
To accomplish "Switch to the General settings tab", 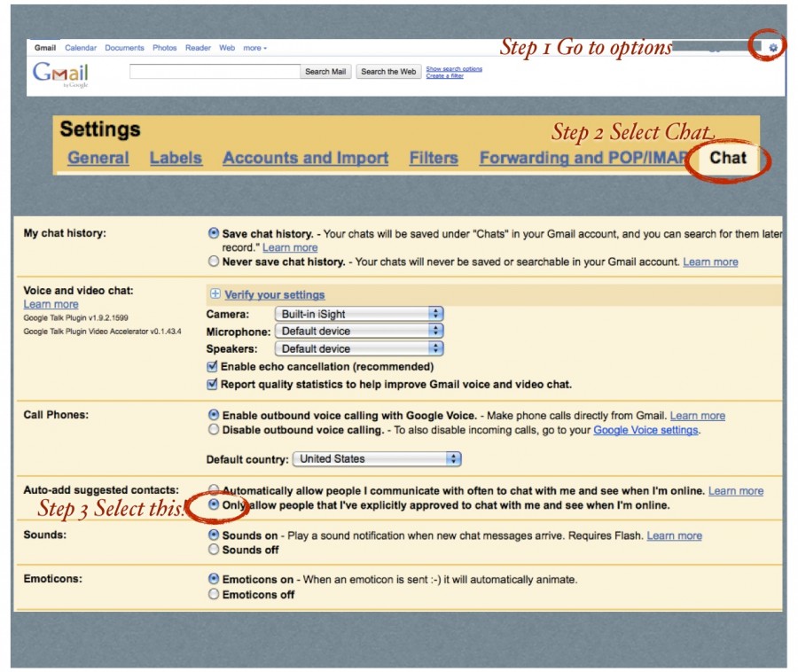I will click(x=98, y=159).
